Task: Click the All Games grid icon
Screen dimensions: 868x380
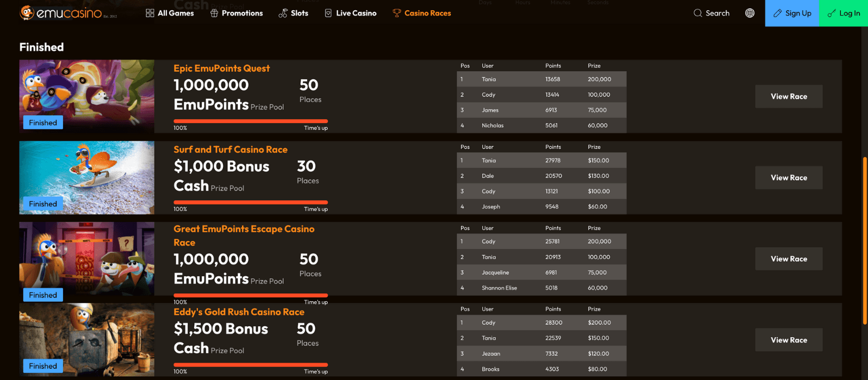Action: (150, 13)
